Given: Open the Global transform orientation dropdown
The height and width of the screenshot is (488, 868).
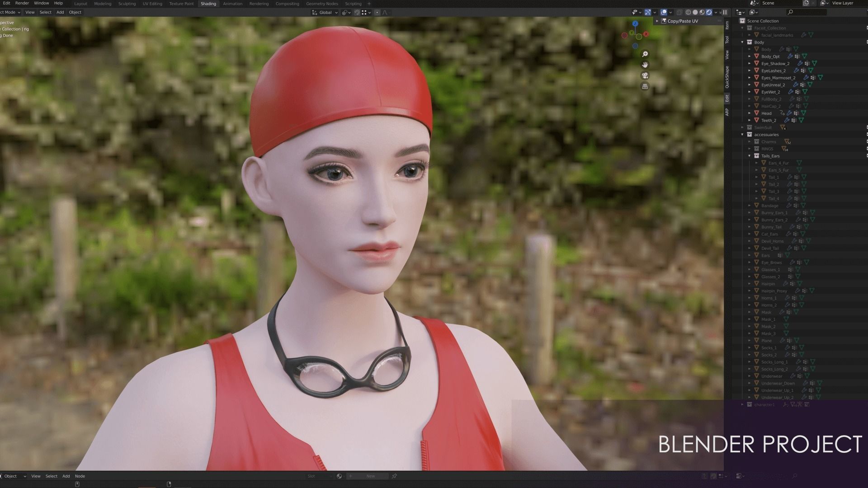Looking at the screenshot, I should [325, 12].
